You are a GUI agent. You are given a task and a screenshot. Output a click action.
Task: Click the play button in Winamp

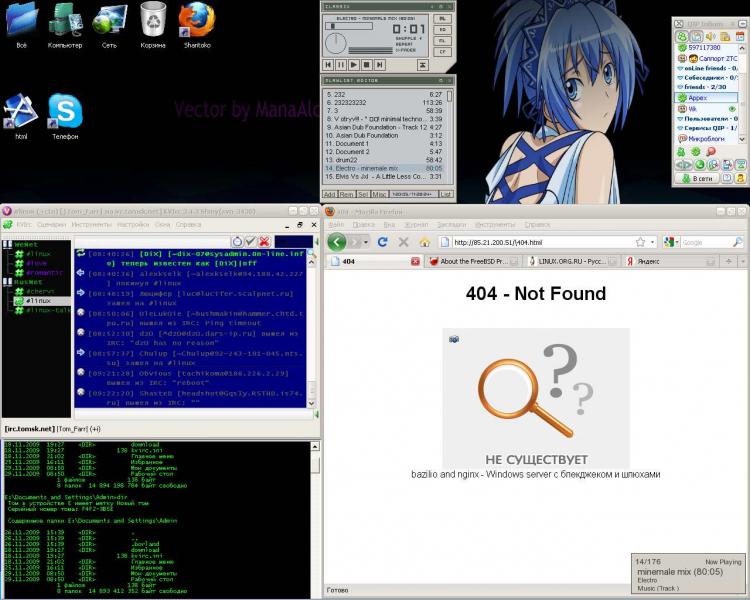click(353, 65)
